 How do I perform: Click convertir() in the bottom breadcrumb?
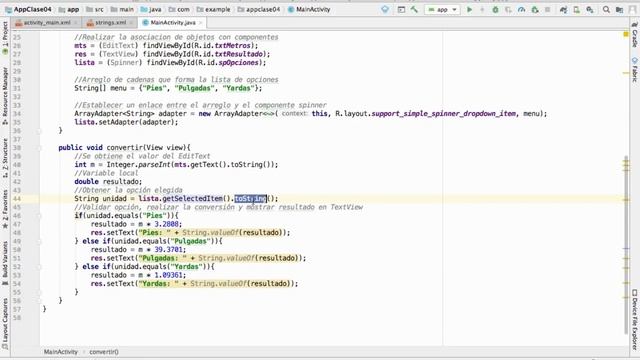click(104, 352)
